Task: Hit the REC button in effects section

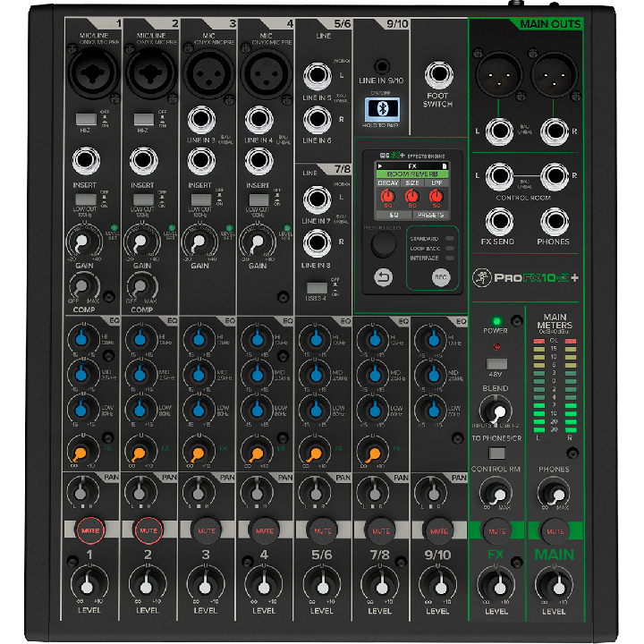Action: coord(441,277)
